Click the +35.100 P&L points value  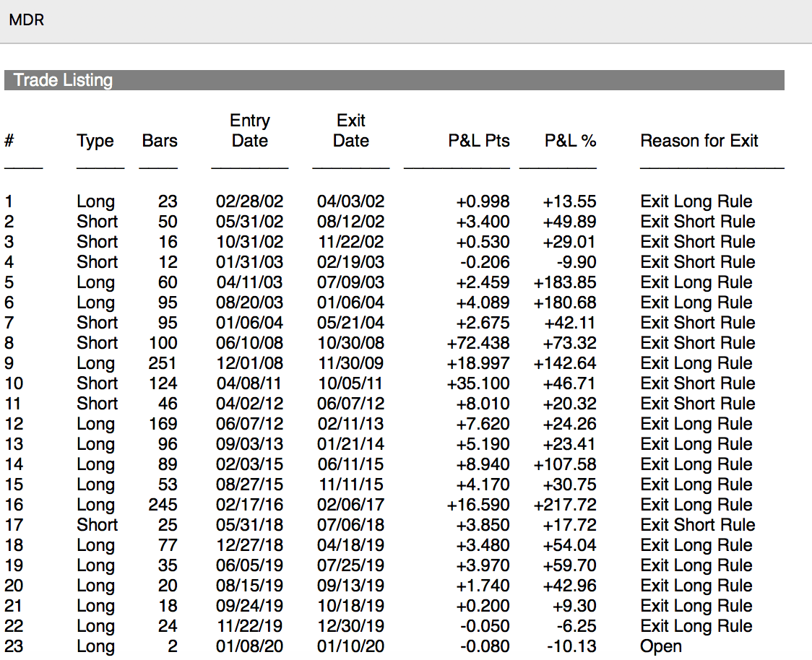coord(478,383)
